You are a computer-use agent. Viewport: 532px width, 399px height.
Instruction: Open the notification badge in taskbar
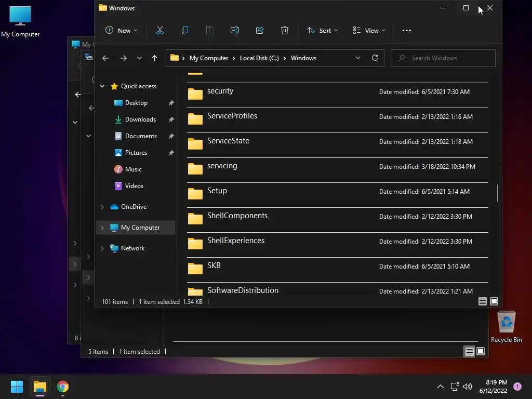tap(517, 386)
